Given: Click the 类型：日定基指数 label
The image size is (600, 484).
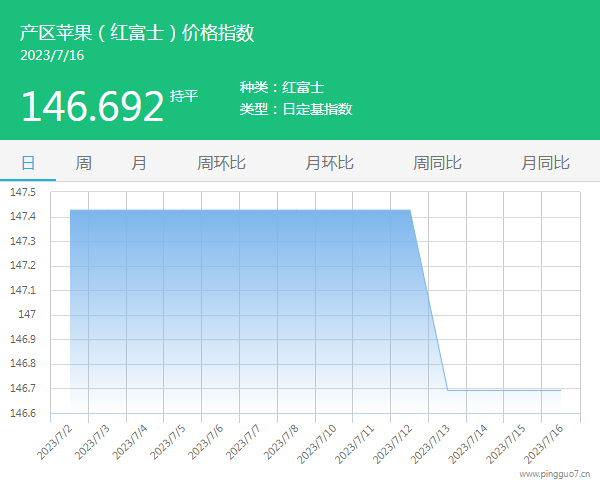Looking at the screenshot, I should point(296,109).
